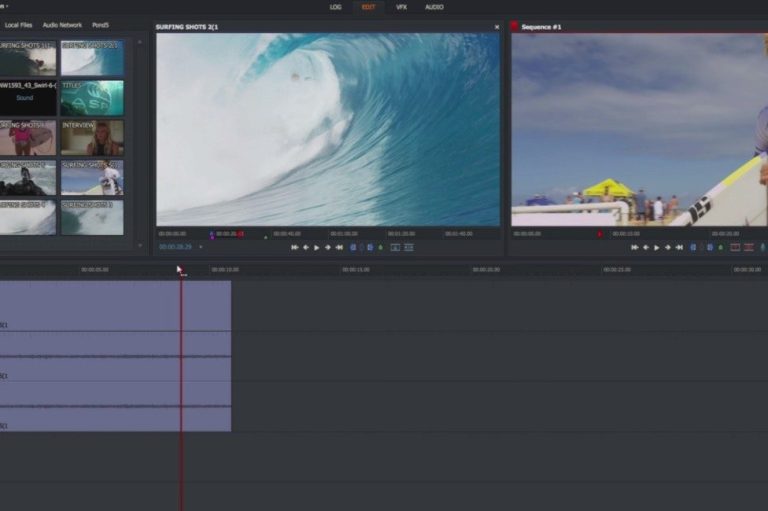Viewport: 768px width, 511px height.
Task: Mark out point in Sequence #1 viewer
Action: 710,247
